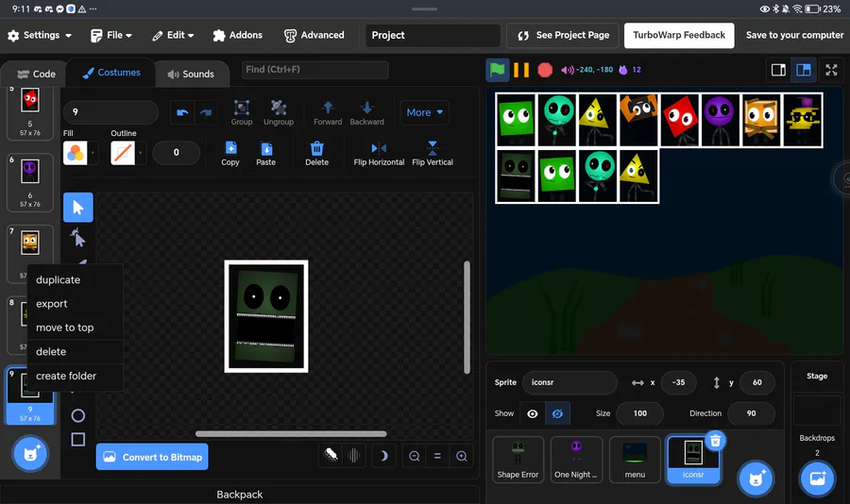Choose delete from the context menu
This screenshot has width=850, height=504.
click(75, 352)
